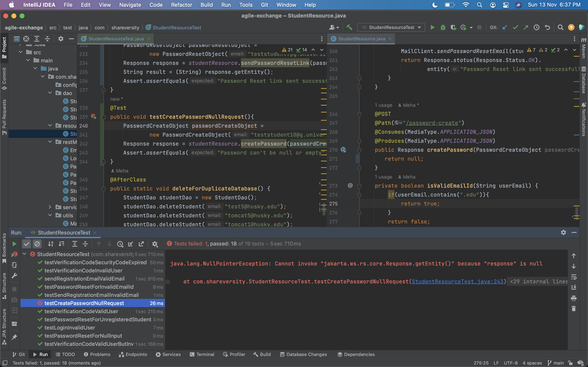
Task: Open the Refactor menu
Action: click(182, 5)
